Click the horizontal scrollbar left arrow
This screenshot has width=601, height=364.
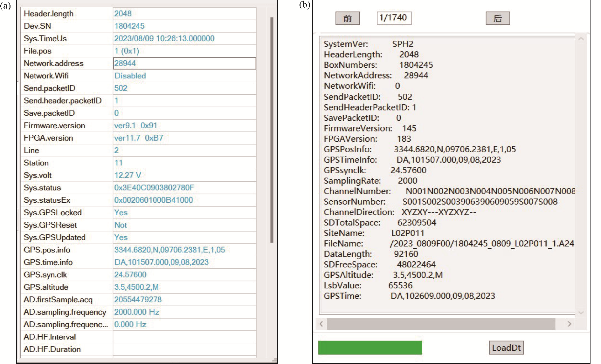321,324
